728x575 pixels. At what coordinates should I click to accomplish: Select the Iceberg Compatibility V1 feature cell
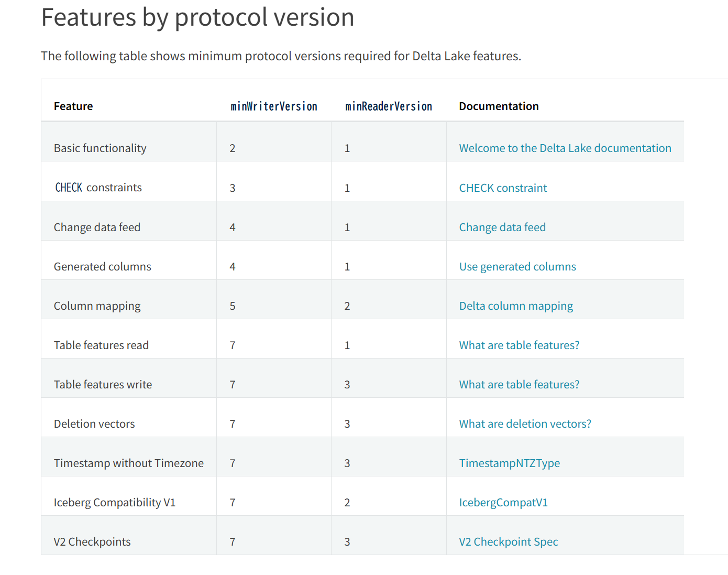tap(114, 503)
